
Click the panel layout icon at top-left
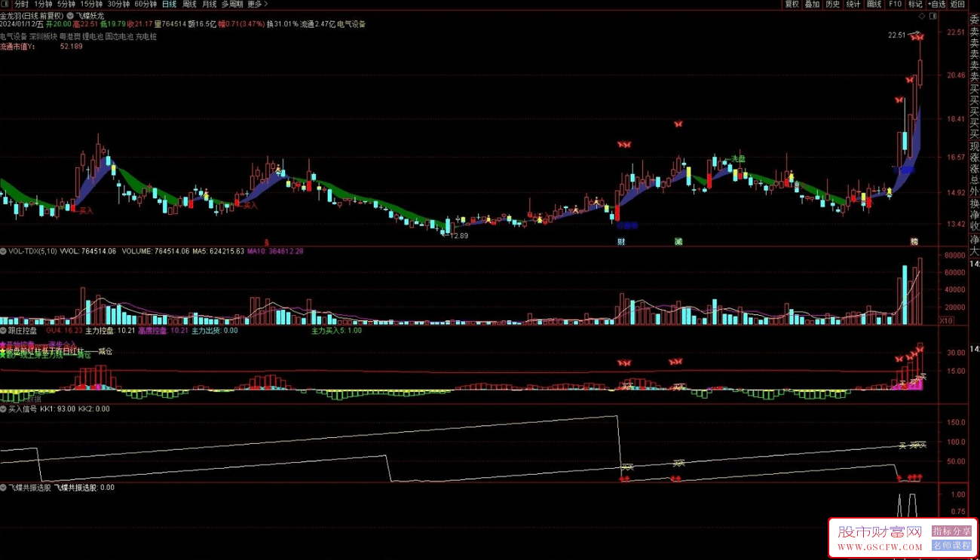point(5,4)
